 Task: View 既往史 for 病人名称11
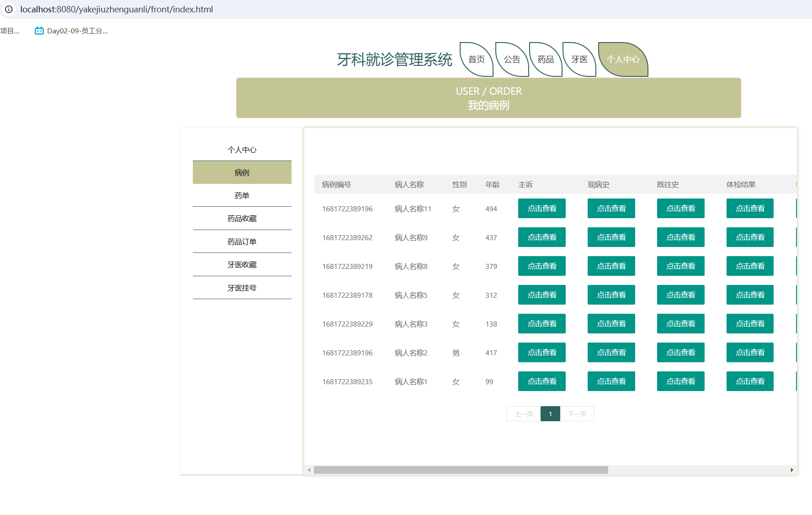coord(681,209)
